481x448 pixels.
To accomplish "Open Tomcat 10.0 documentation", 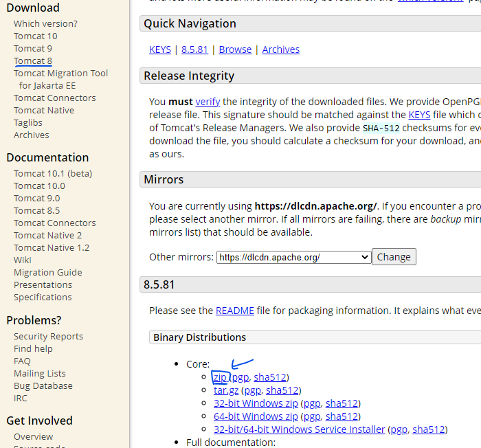I will (x=39, y=186).
